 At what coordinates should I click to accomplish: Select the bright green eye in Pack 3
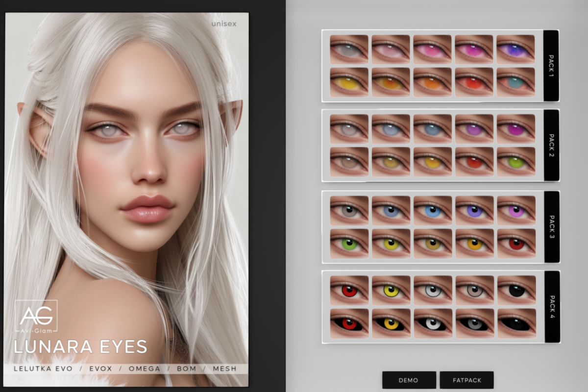coord(349,243)
